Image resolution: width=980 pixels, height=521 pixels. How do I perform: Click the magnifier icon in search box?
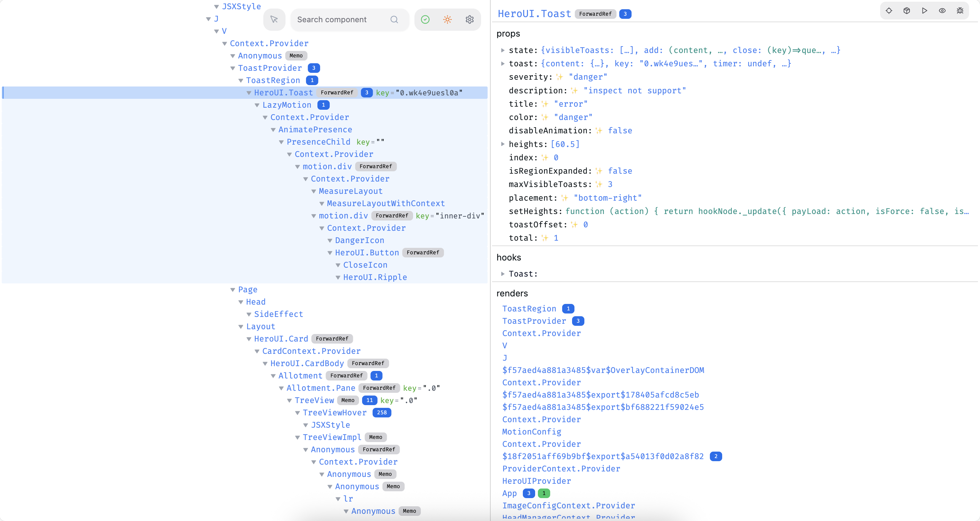(394, 19)
